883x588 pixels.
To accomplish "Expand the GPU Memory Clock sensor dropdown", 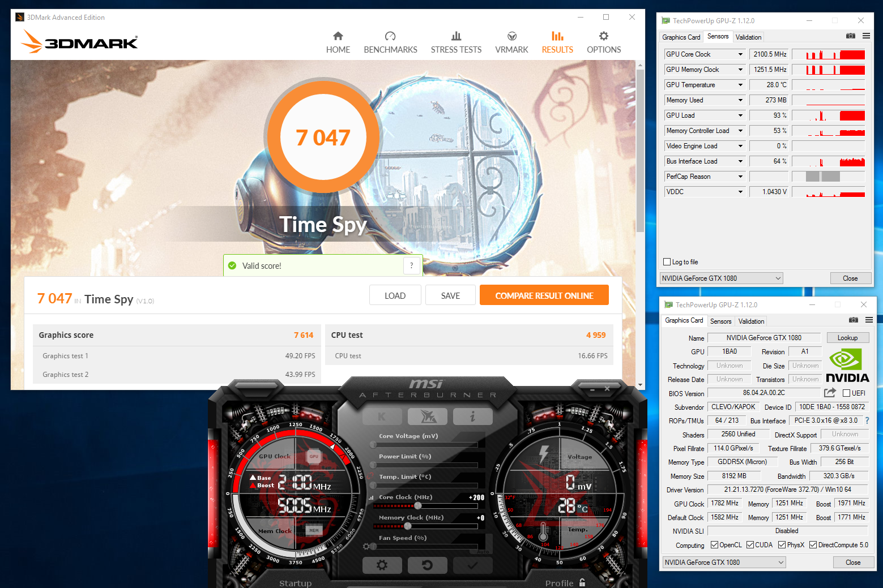I will click(x=740, y=70).
